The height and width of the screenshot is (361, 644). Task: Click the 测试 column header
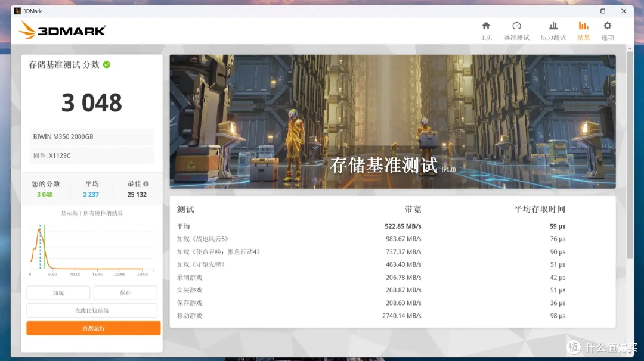point(185,210)
